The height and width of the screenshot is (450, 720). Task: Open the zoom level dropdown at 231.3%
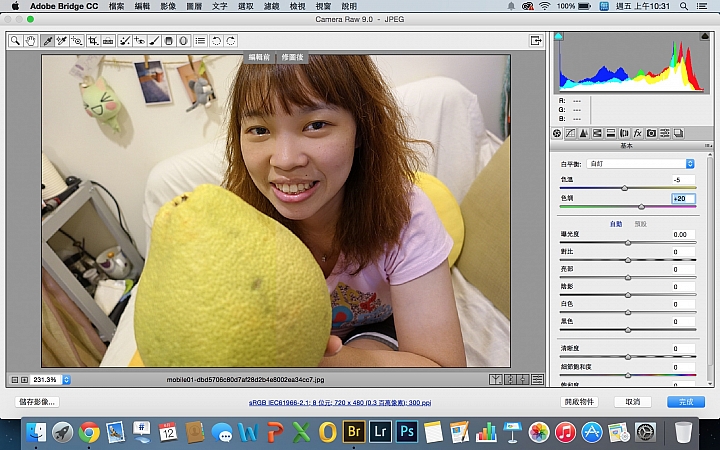tap(67, 380)
